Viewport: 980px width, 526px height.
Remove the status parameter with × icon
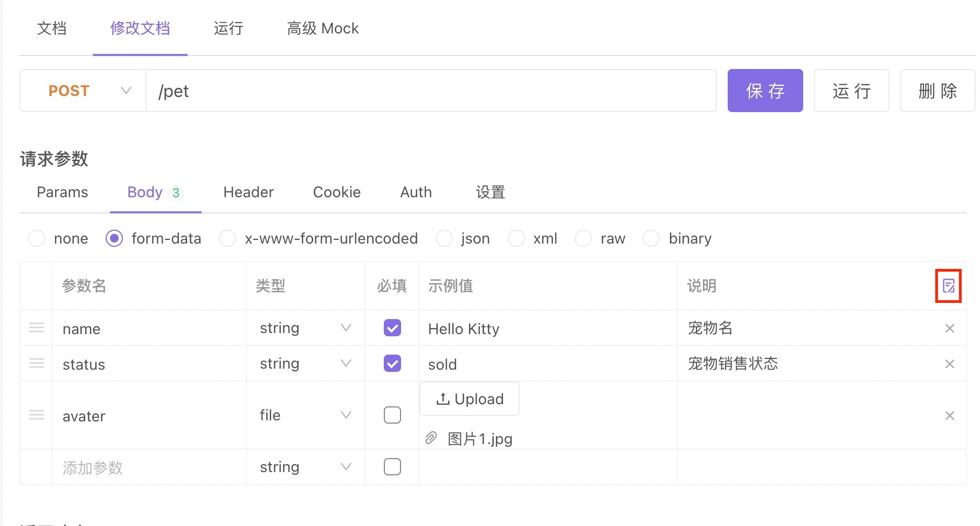pos(949,363)
